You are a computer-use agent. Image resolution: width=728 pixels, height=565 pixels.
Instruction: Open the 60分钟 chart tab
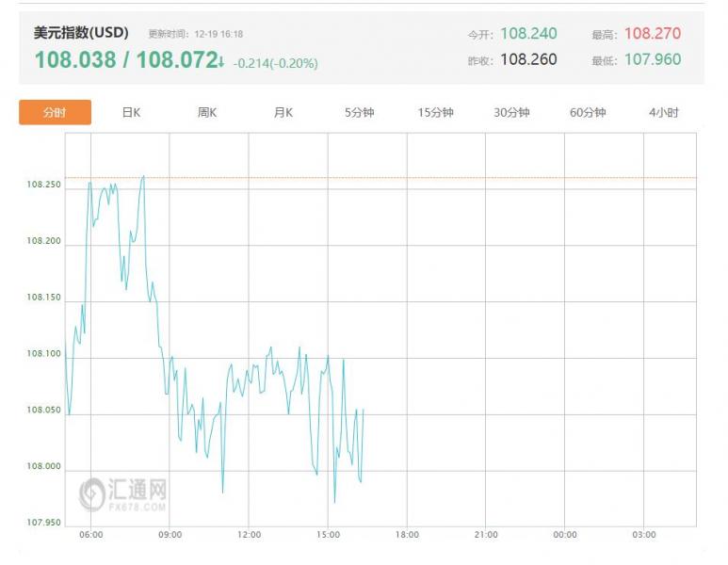click(x=588, y=113)
